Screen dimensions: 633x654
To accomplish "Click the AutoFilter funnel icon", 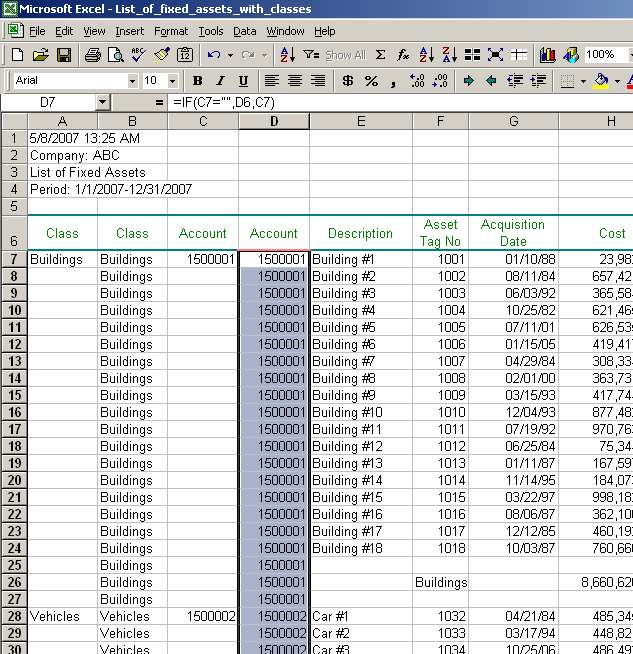I will click(311, 55).
